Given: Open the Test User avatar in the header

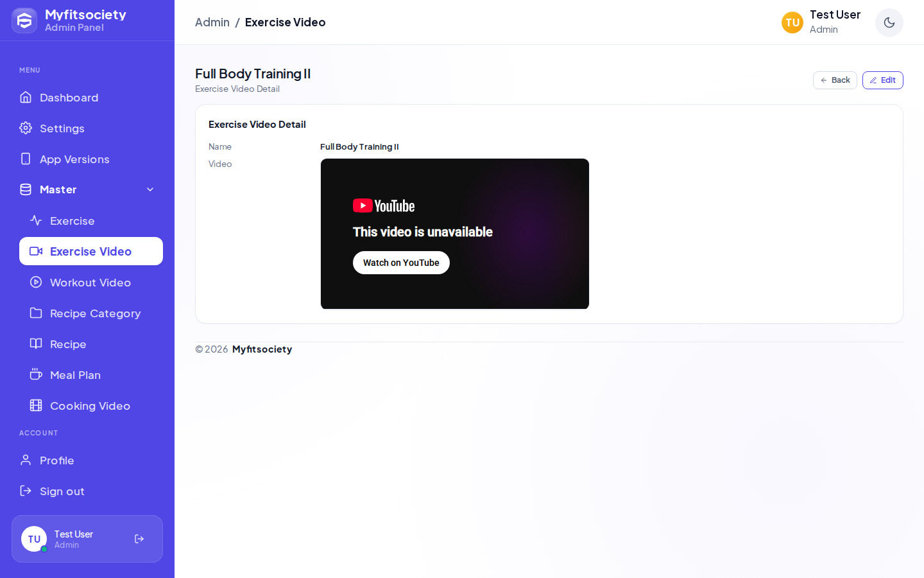Looking at the screenshot, I should [x=792, y=22].
